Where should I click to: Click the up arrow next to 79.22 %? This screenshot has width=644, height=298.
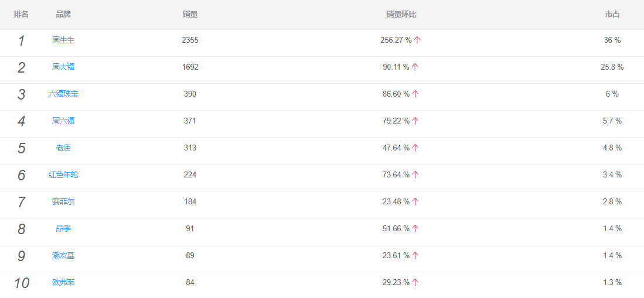(x=415, y=121)
